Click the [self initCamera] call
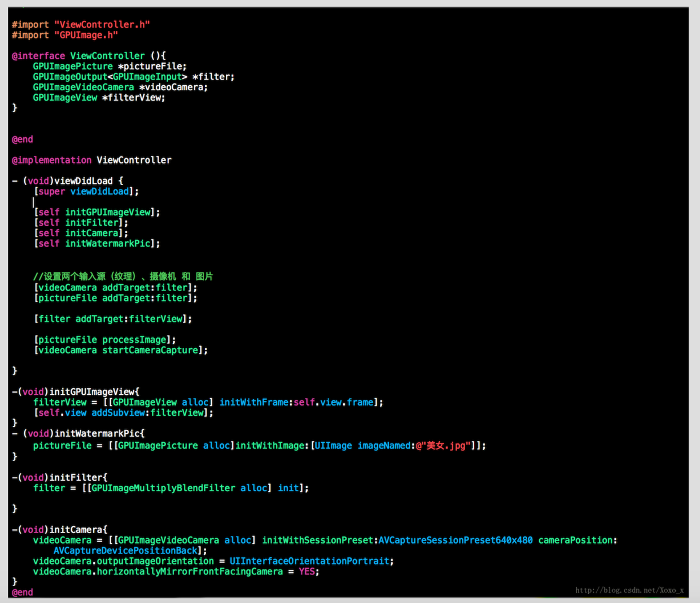 tap(81, 234)
